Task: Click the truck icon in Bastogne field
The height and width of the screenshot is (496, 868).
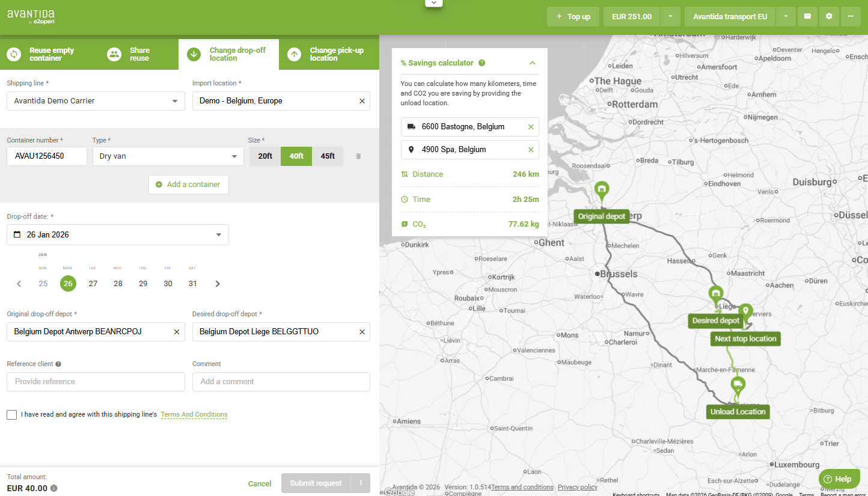Action: coord(411,127)
